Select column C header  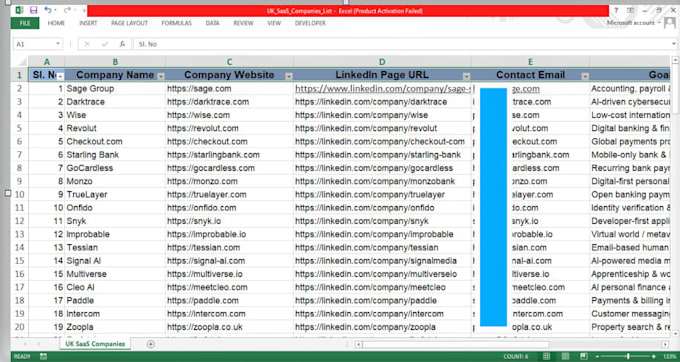click(x=229, y=62)
